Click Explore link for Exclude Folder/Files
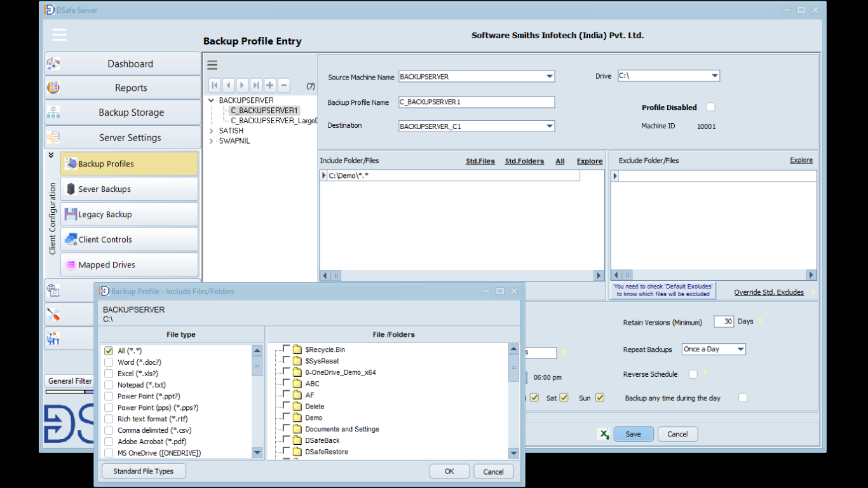The height and width of the screenshot is (488, 868). point(801,160)
